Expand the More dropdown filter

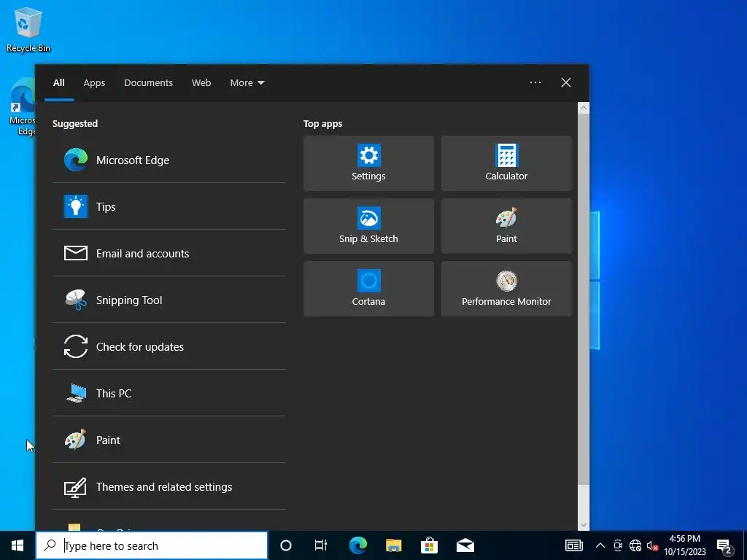[x=247, y=83]
